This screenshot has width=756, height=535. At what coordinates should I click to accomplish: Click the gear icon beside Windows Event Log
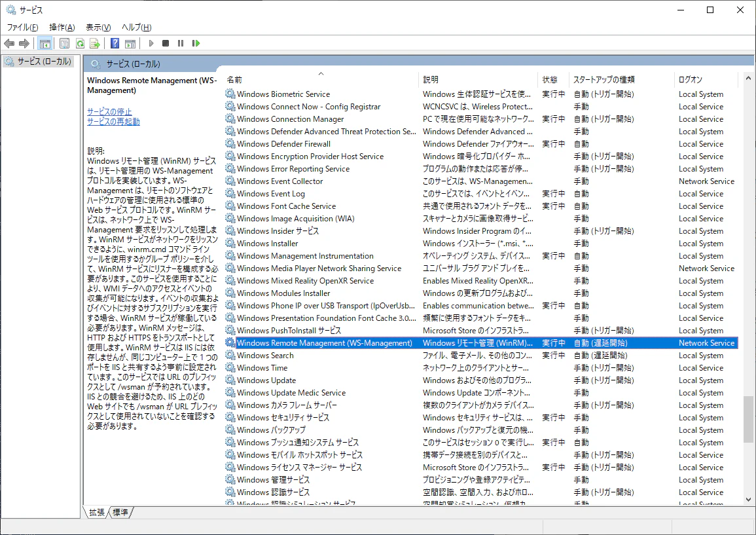(230, 193)
